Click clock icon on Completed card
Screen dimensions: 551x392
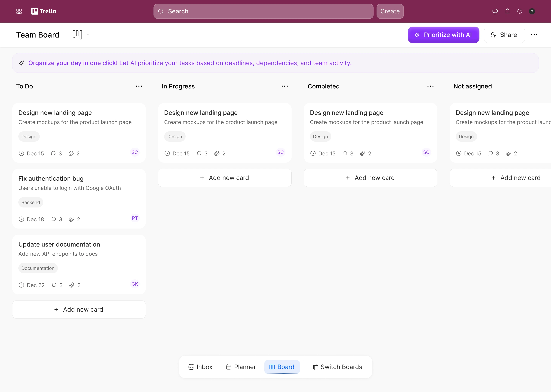tap(313, 153)
